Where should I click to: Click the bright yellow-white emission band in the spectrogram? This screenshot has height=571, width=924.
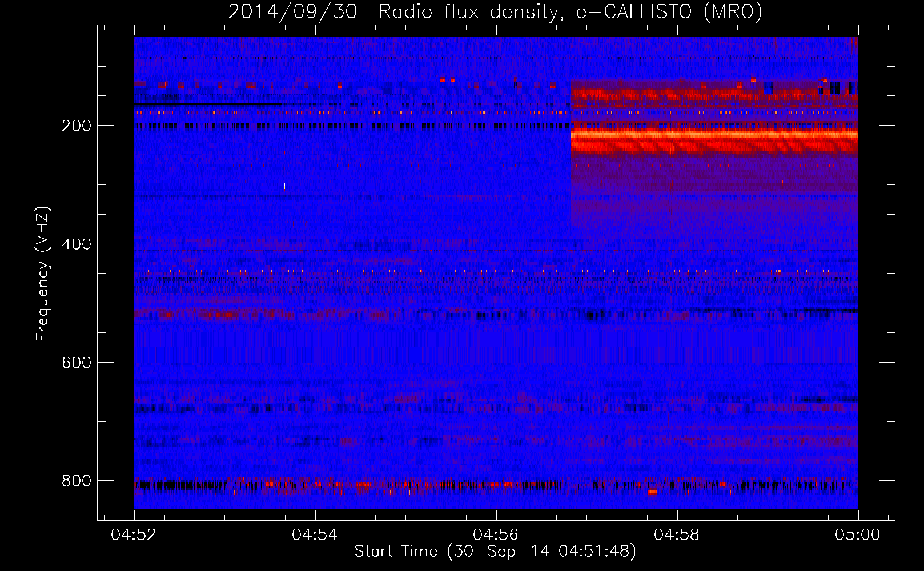714,135
